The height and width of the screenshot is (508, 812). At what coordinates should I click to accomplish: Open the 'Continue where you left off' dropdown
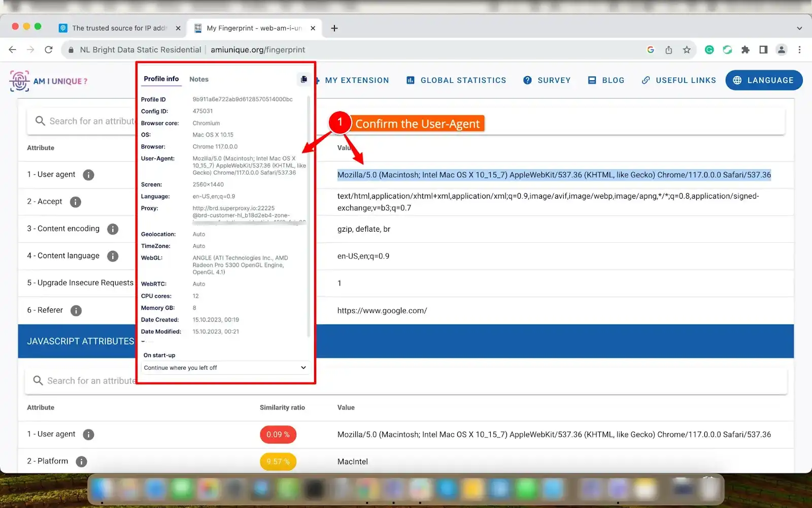(x=225, y=368)
